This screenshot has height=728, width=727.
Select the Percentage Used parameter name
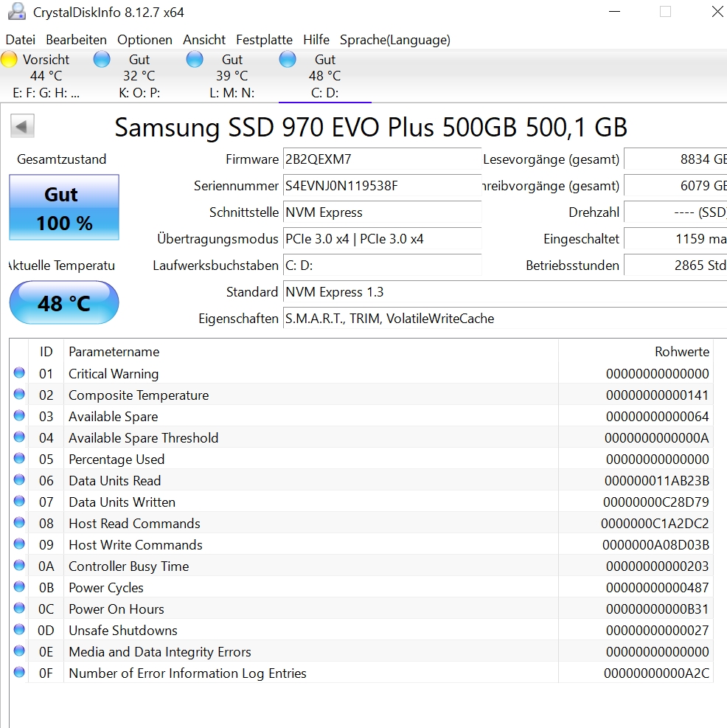pyautogui.click(x=116, y=460)
